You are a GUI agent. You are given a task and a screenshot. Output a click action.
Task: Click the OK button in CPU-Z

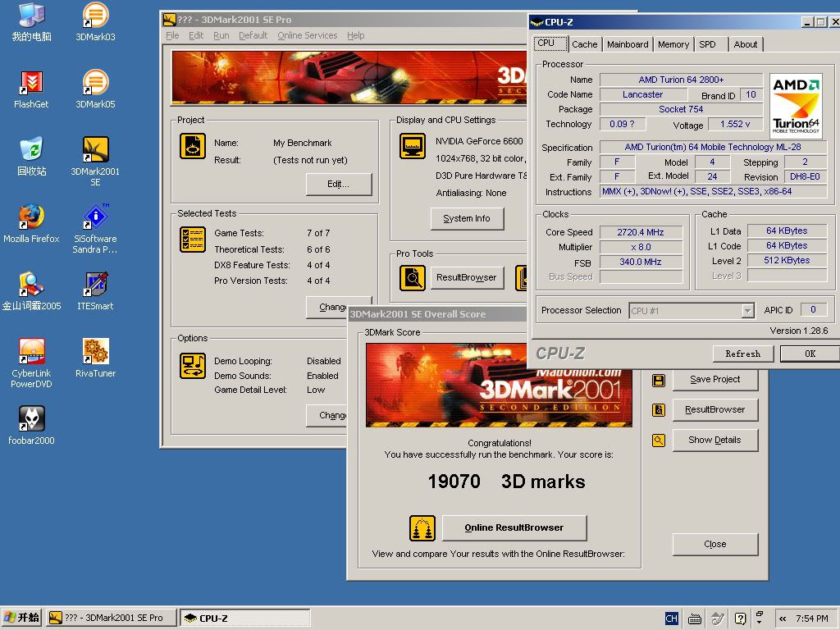pos(810,354)
